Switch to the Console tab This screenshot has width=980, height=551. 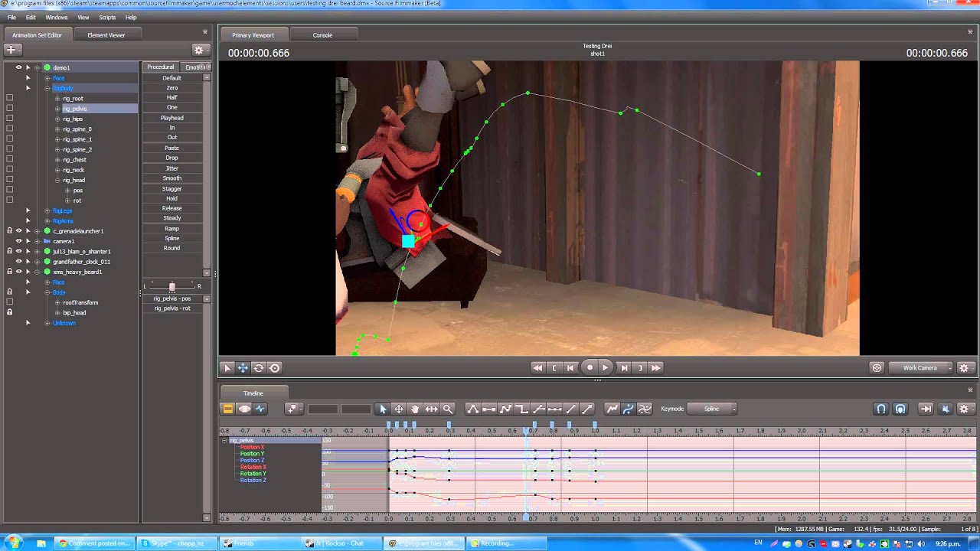tap(322, 35)
